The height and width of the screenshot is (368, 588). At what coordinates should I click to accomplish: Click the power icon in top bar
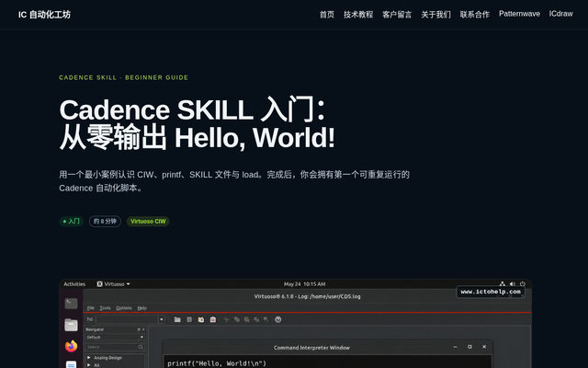[523, 284]
